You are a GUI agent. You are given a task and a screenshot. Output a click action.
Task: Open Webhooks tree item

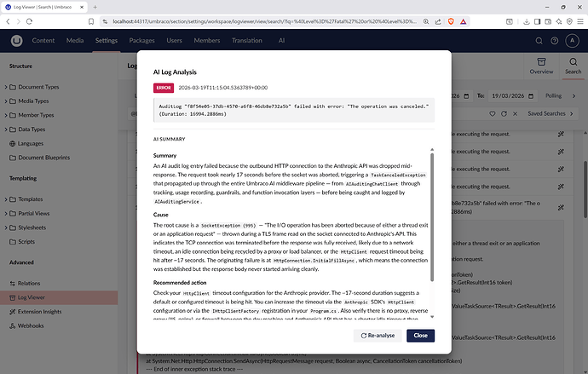click(x=31, y=326)
